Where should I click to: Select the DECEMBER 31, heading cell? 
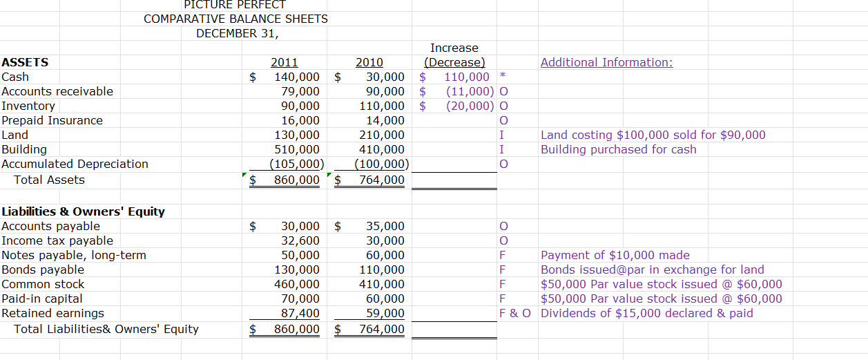[238, 33]
